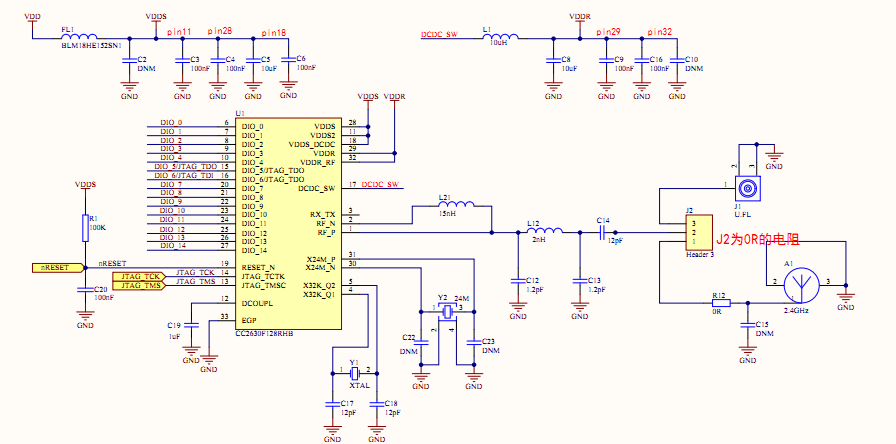Viewport: 896px width, 444px height.
Task: Select the VDDS_DCDC pin name in U1
Action: click(312, 144)
